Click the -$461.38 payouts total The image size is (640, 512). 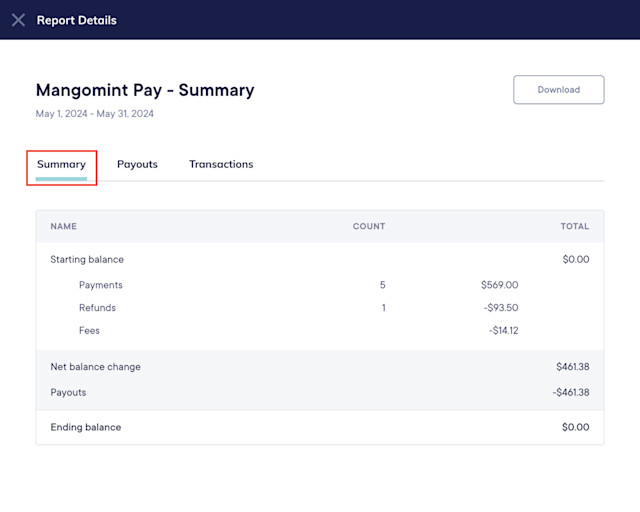coord(571,392)
